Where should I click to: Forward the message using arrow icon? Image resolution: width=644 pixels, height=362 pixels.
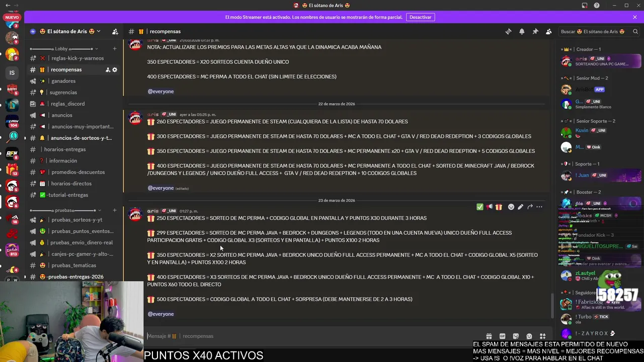pos(530,207)
